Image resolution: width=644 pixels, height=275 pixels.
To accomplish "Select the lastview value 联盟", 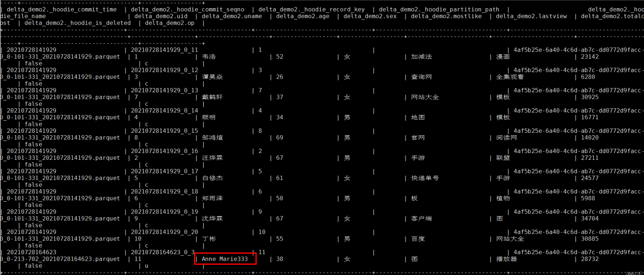I will 503,158.
